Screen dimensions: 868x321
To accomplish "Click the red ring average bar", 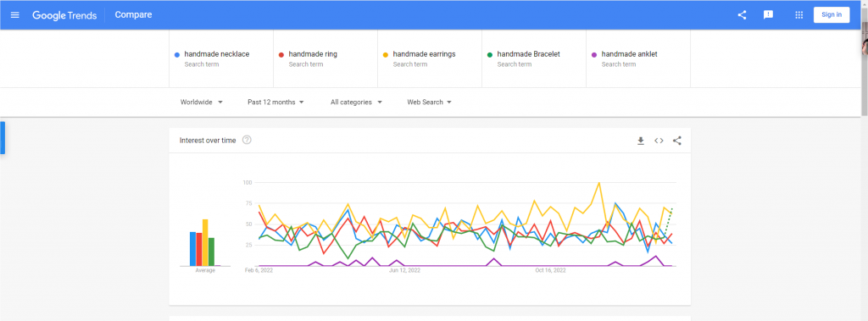I will coord(198,250).
